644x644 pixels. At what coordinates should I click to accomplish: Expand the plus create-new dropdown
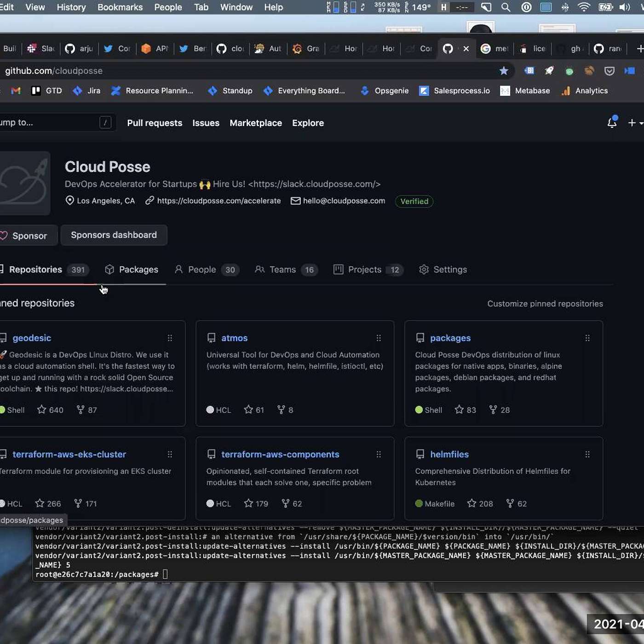tap(635, 123)
